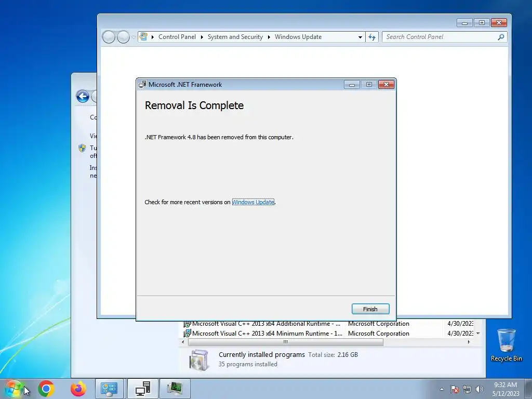
Task: Select the Recycle Bin desktop icon
Action: 506,345
